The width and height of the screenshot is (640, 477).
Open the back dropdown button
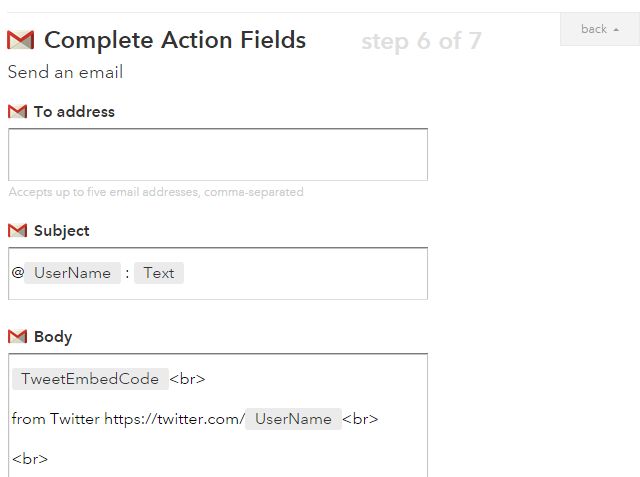600,29
